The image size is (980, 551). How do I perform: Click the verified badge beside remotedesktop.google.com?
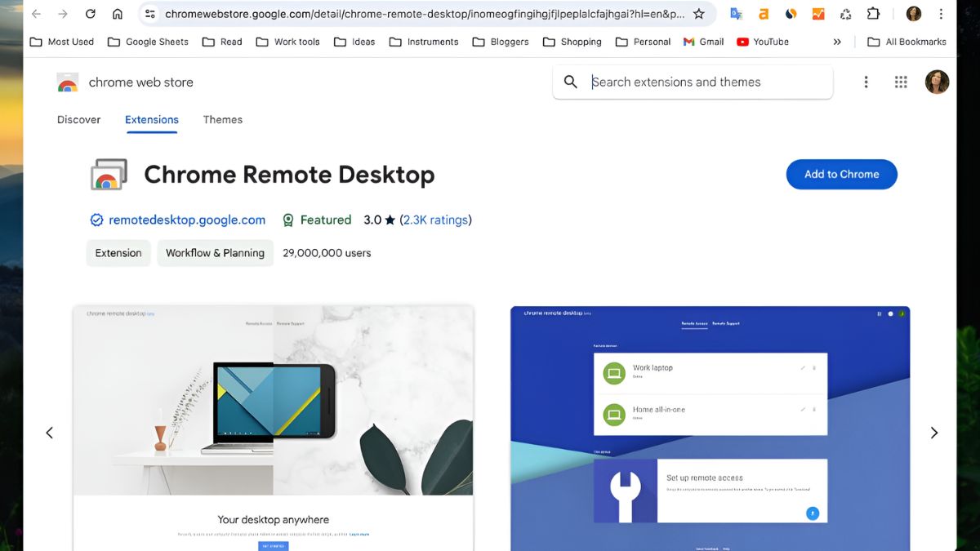point(96,220)
